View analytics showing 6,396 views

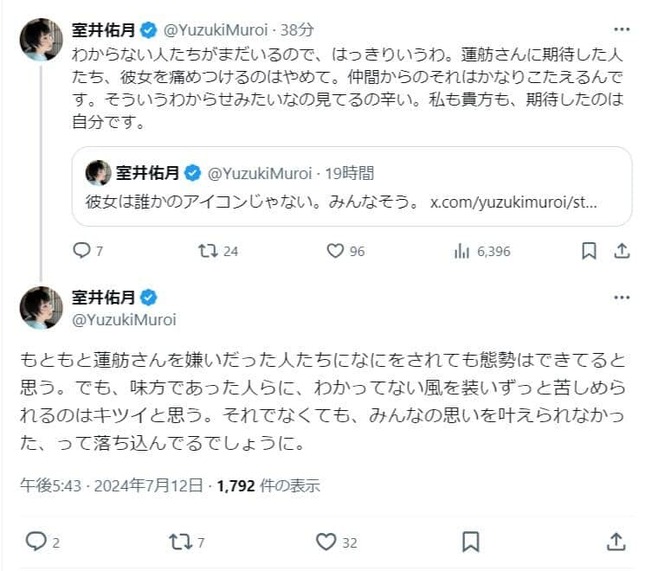[x=463, y=250]
